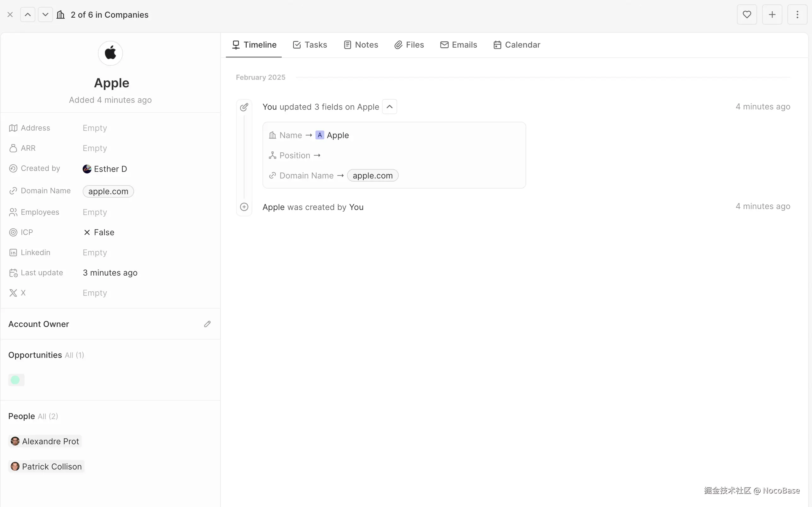812x507 pixels.
Task: Click the Last update calendar icon
Action: tap(13, 273)
